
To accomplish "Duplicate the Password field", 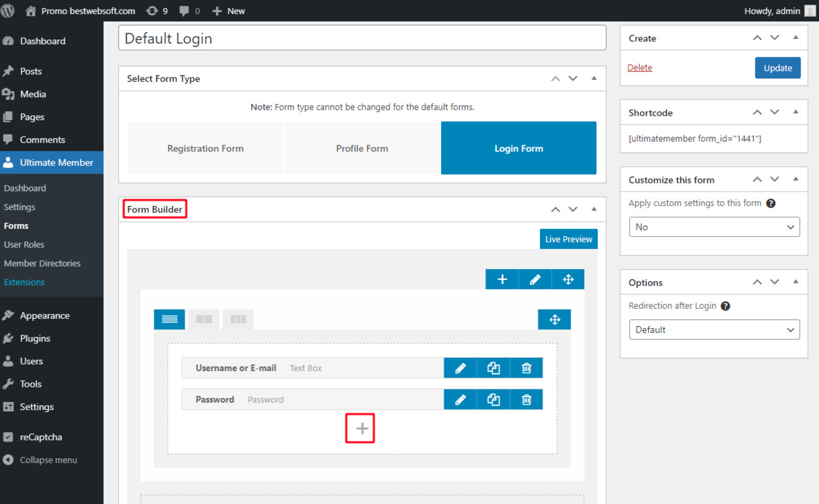I will tap(493, 399).
